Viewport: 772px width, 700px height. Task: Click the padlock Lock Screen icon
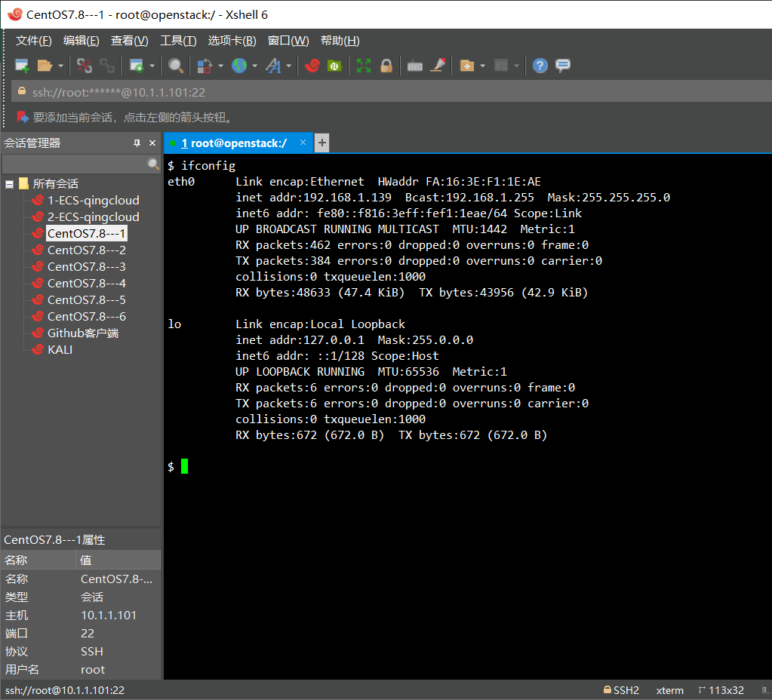(x=386, y=66)
